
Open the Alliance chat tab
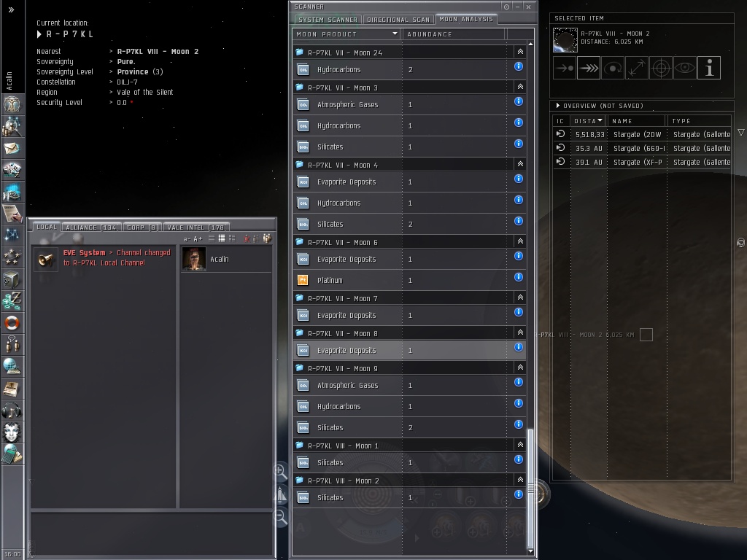(91, 227)
